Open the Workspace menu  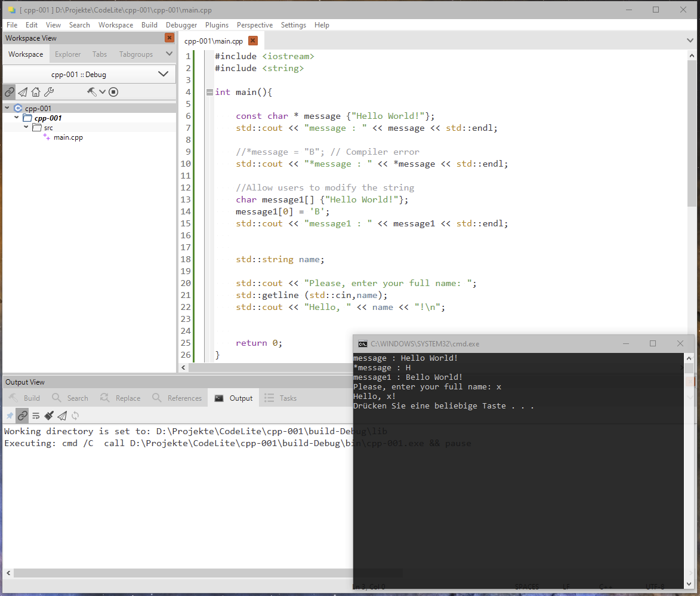[x=116, y=25]
